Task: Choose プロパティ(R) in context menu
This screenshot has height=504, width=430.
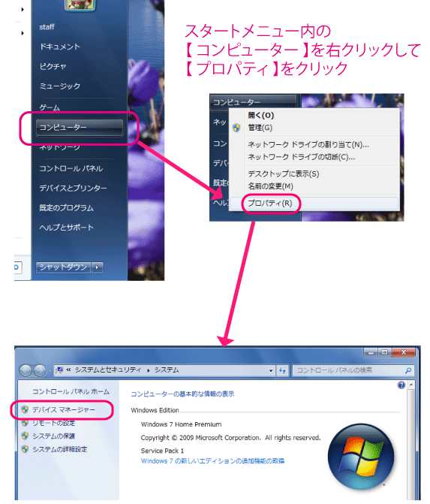Action: 269,203
